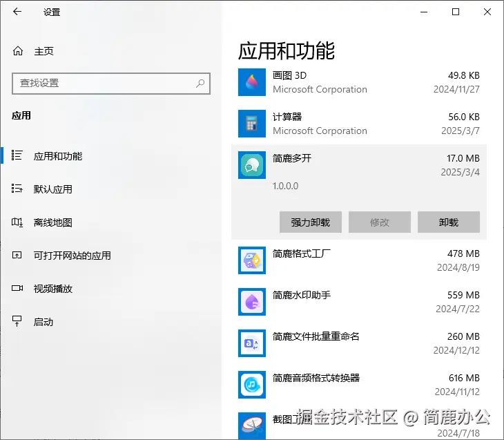The image size is (504, 440).
Task: Click the 应用和功能 page heading
Action: (287, 51)
